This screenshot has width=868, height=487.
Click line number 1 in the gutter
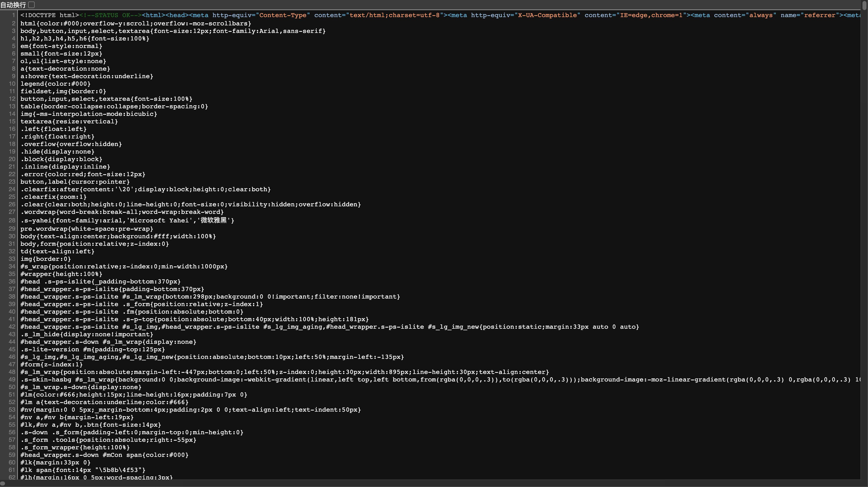14,15
